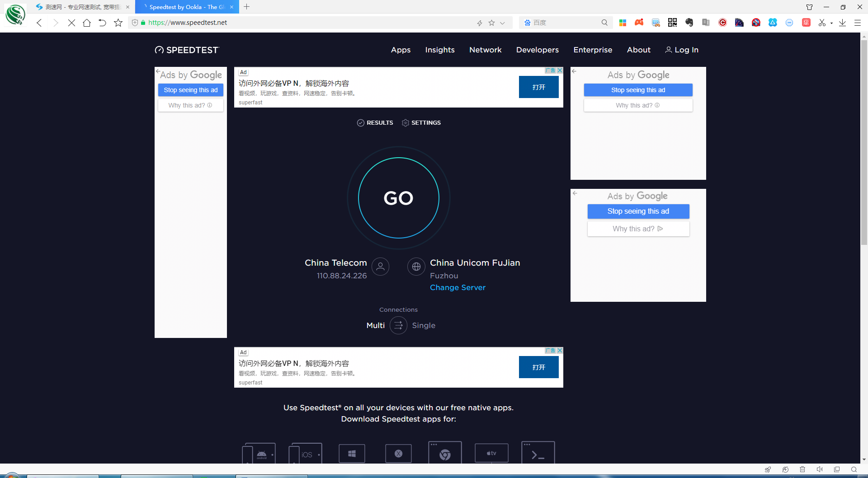This screenshot has height=478, width=868.
Task: Open the CLI app download icon
Action: [x=538, y=453]
